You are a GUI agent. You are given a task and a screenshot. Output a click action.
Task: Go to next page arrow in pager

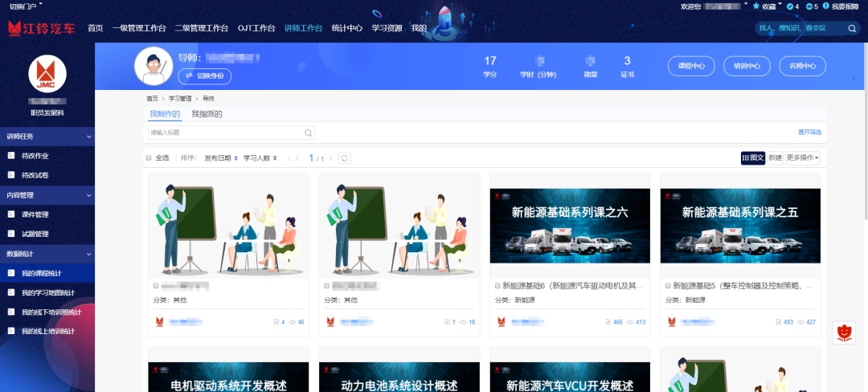(331, 158)
